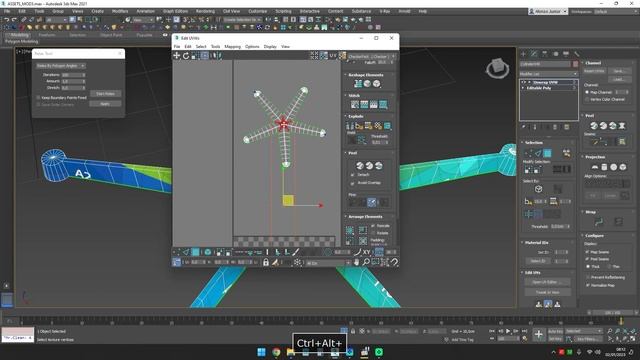Click the highlighted Pins icon in Edit UVWs
Screen dimensions: 640x360
click(x=371, y=202)
